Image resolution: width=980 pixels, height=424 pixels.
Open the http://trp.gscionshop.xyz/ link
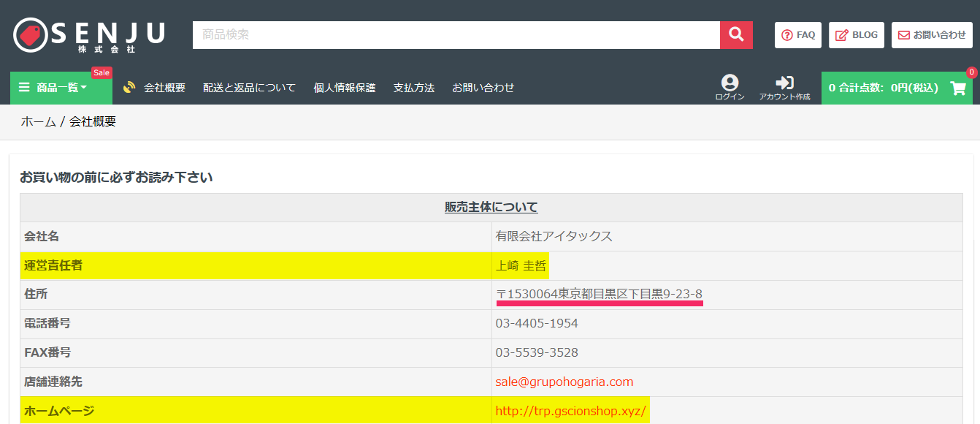(570, 411)
